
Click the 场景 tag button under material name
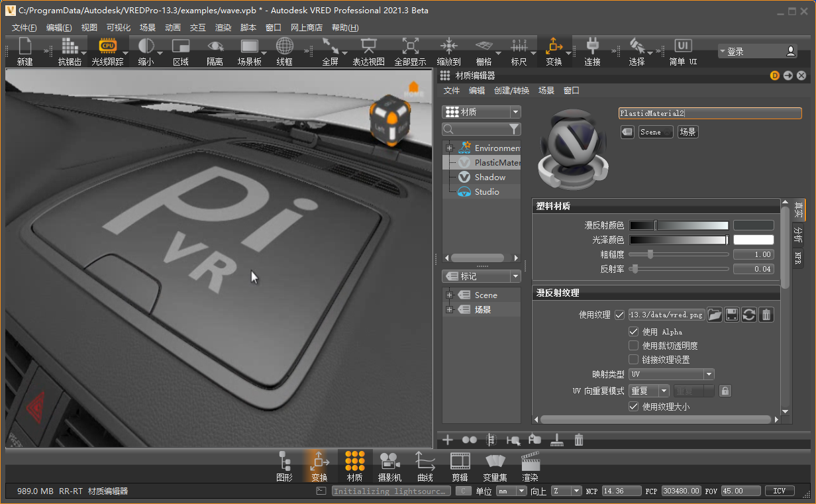pos(688,132)
